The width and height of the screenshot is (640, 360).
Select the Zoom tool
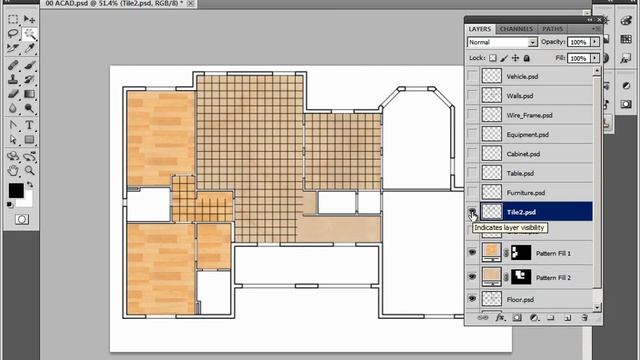tap(29, 171)
